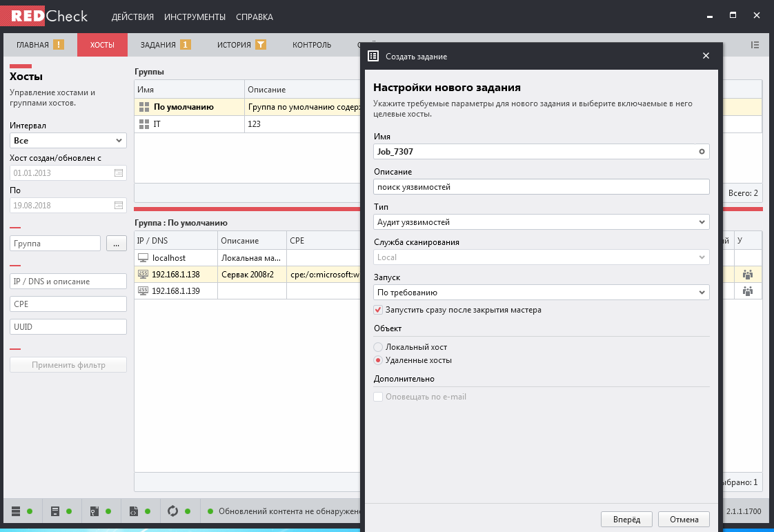Click the IP / DNS column header
The width and height of the screenshot is (774, 532).
[x=176, y=241]
